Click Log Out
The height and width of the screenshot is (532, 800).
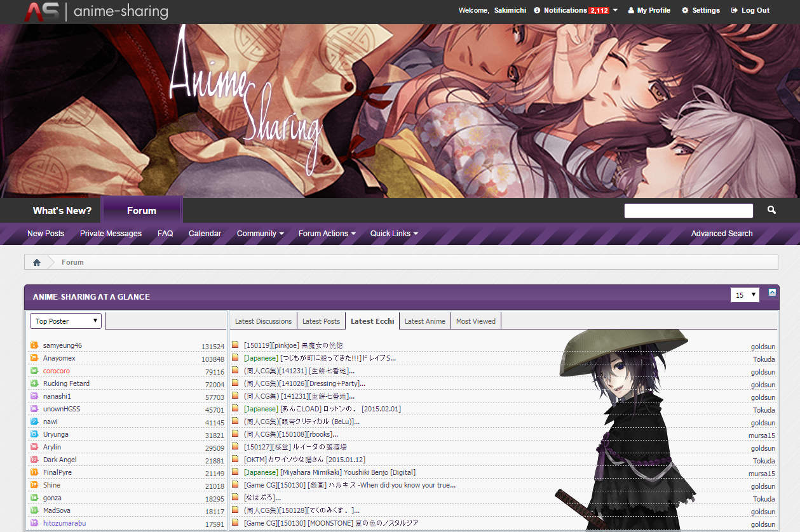pyautogui.click(x=750, y=10)
